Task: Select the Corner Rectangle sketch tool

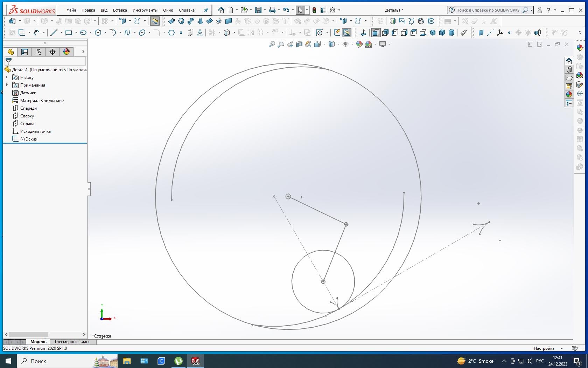Action: tap(69, 33)
